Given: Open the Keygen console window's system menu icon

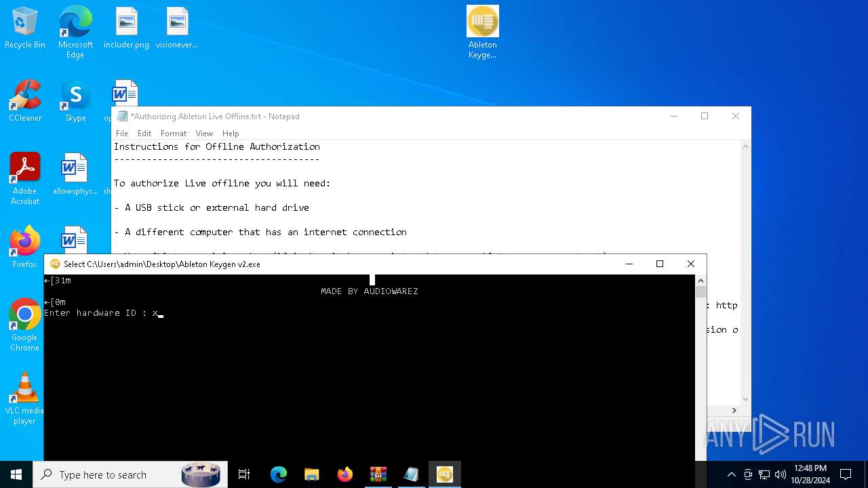Looking at the screenshot, I should (x=55, y=264).
